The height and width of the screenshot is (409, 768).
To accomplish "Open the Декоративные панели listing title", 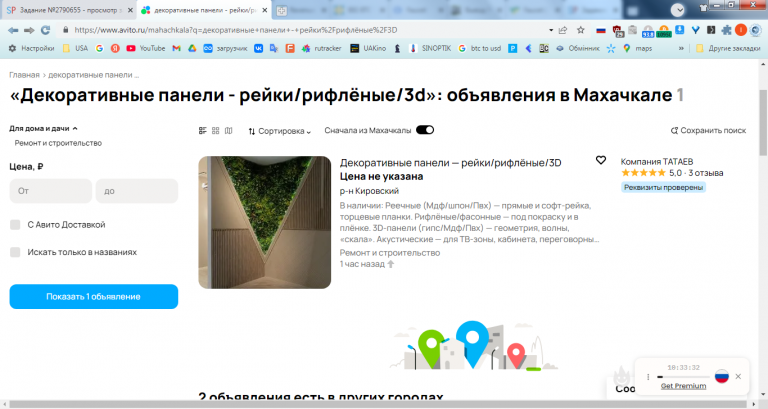I will [451, 163].
